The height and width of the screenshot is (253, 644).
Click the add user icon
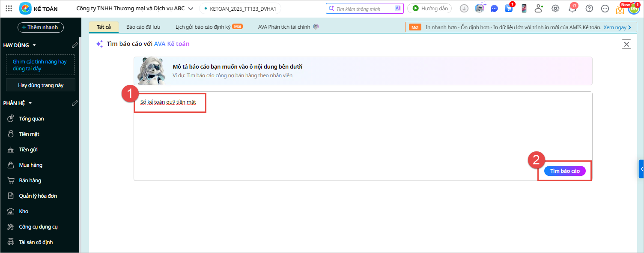coord(539,8)
